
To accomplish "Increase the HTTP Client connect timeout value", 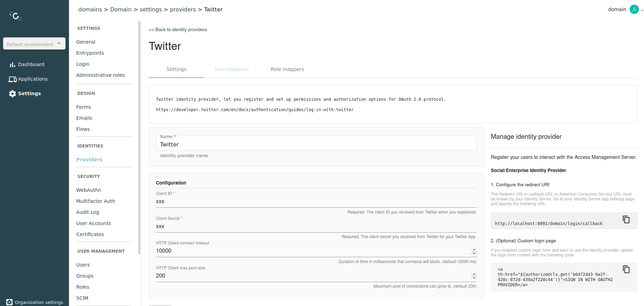I will (474, 249).
